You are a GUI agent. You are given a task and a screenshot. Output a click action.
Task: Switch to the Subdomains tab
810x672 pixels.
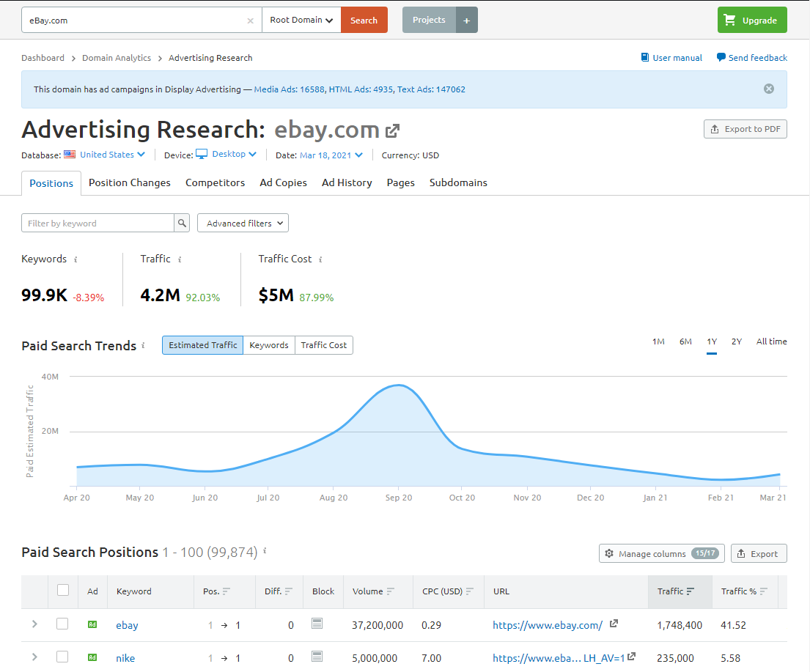(x=458, y=183)
